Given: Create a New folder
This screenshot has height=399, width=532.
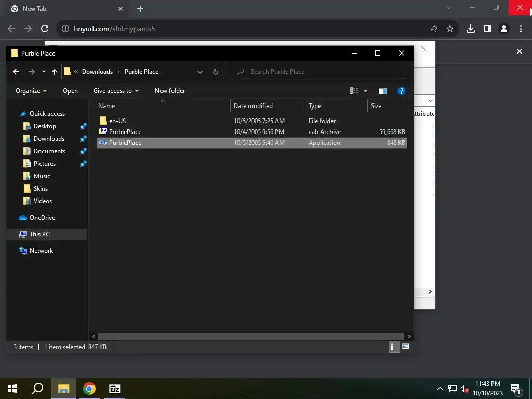Looking at the screenshot, I should [170, 91].
